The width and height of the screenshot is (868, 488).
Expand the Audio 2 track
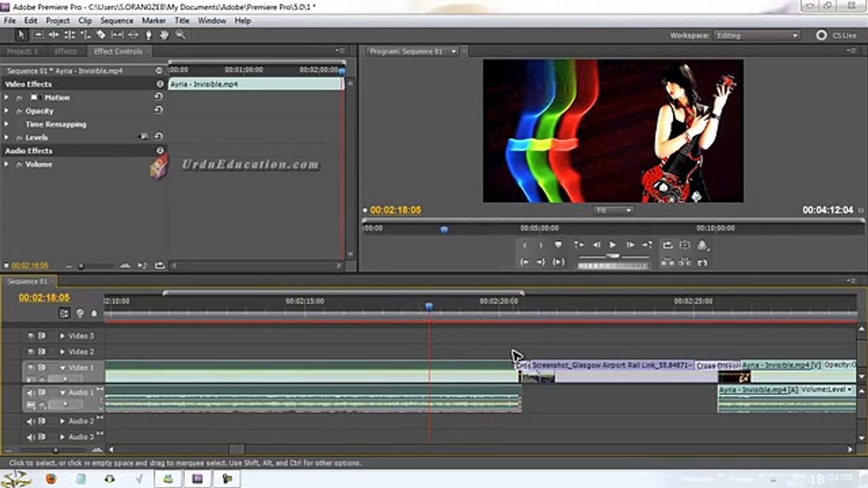point(62,421)
